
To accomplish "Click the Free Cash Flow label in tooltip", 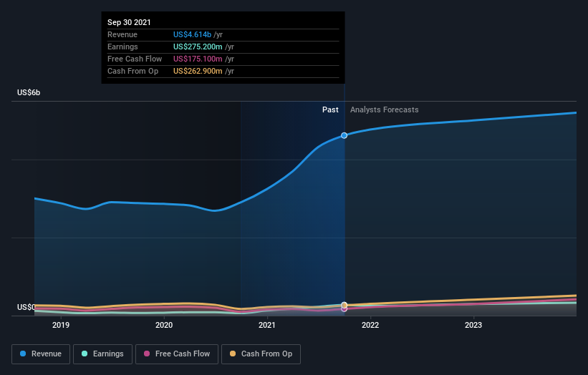I will coord(135,59).
